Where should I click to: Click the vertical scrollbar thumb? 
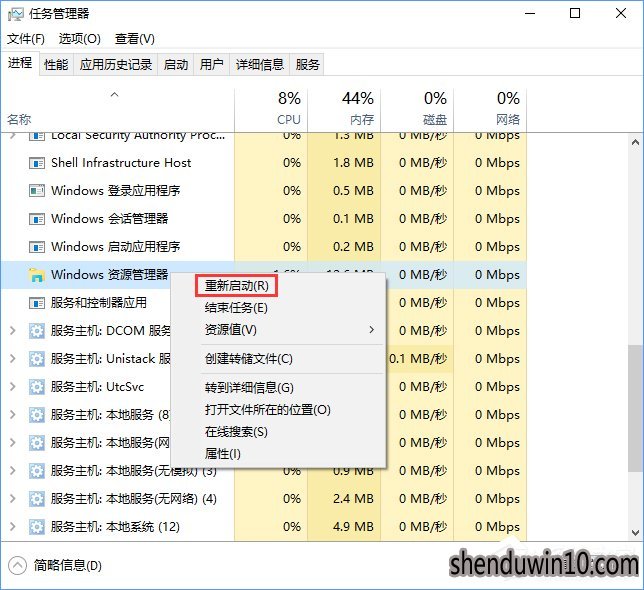(635, 408)
